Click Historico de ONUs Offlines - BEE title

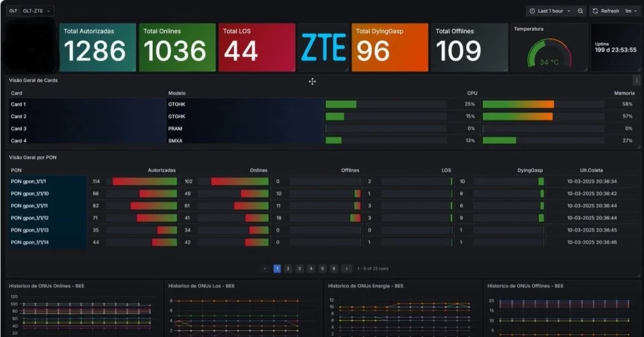(x=525, y=286)
